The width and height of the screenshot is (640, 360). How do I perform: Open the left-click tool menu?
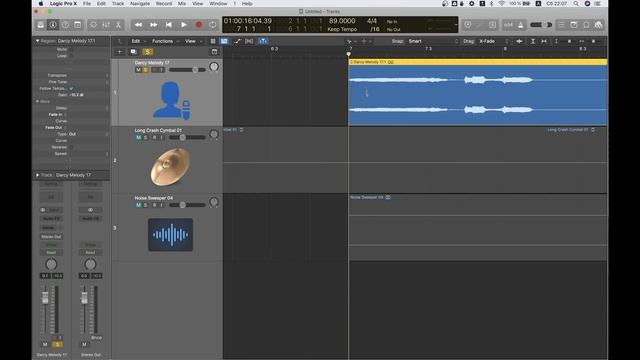tap(351, 41)
